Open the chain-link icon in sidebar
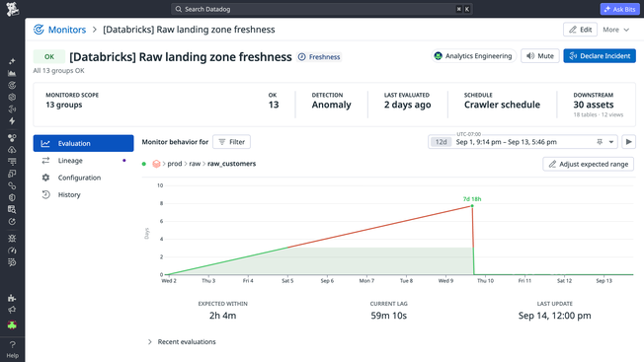 [x=12, y=185]
